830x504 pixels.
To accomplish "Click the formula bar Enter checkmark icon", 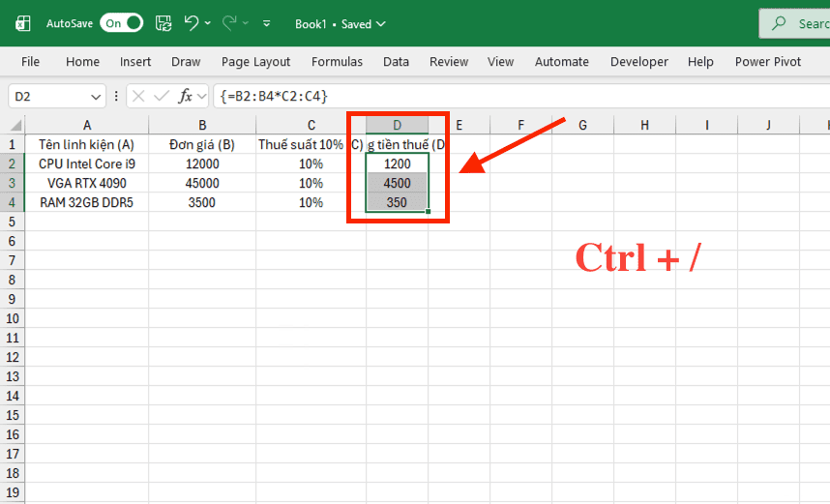I will [162, 97].
